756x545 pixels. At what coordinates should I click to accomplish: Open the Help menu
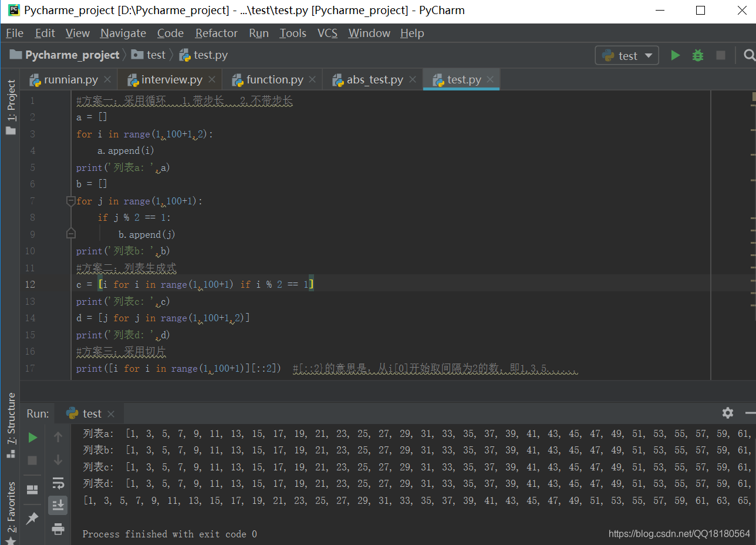412,33
